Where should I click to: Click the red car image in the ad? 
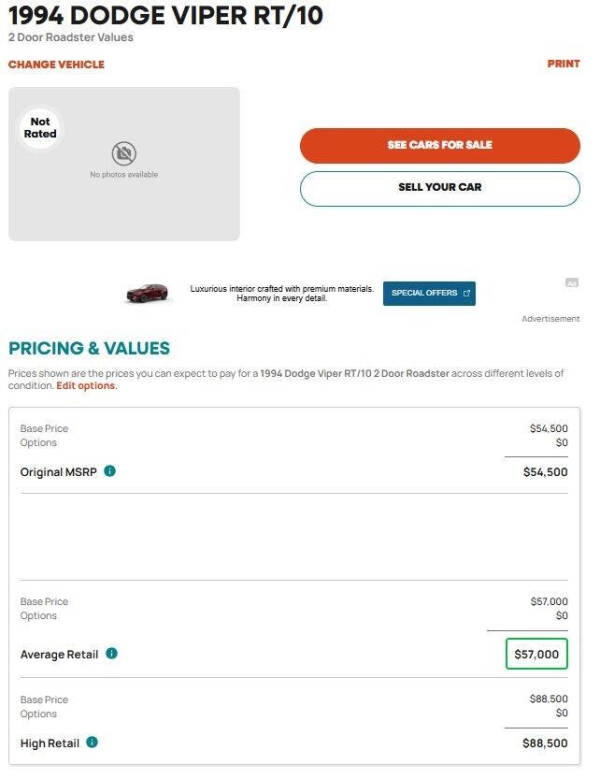tap(148, 293)
